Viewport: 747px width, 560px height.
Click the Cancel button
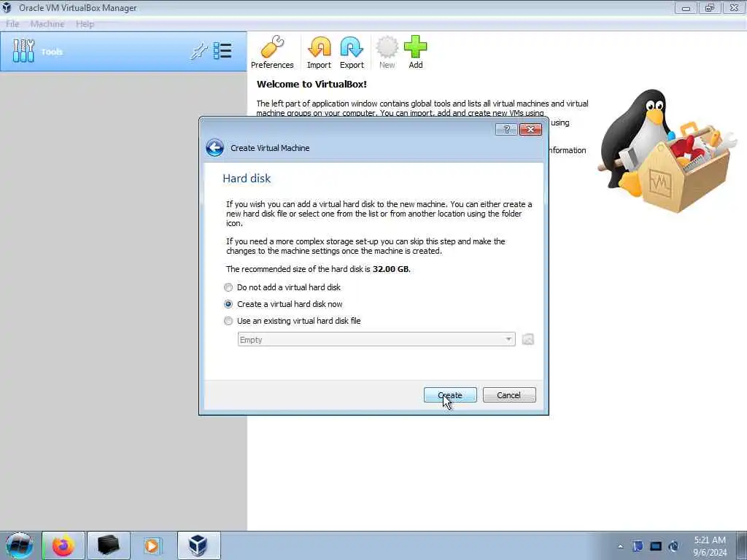pos(509,394)
